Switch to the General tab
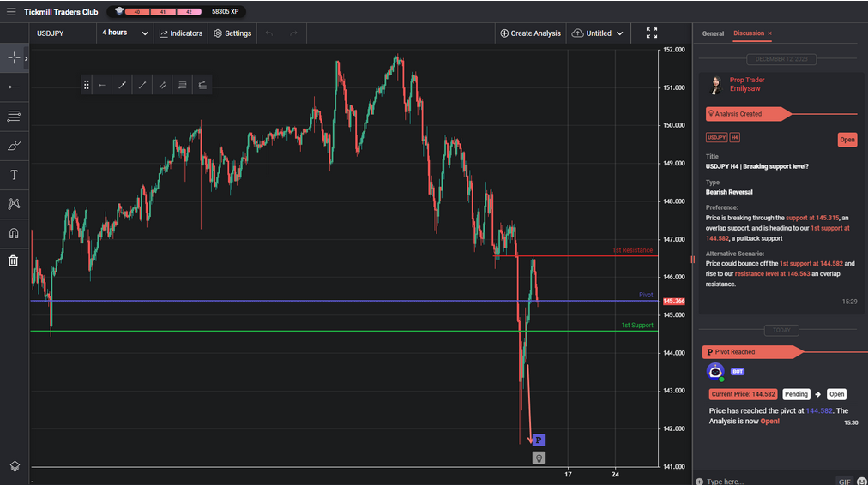Viewport: 868px width, 485px height. click(713, 33)
